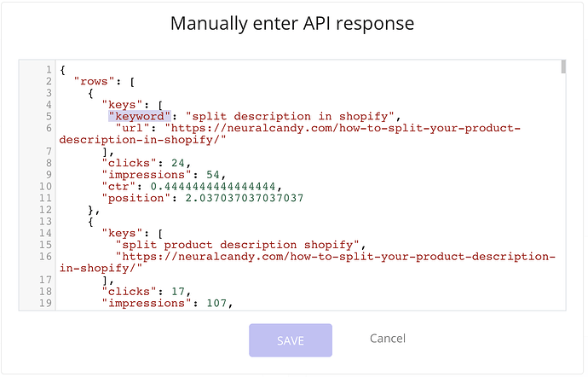Image resolution: width=588 pixels, height=377 pixels.
Task: Click line number 14 in the gutter
Action: pyautogui.click(x=48, y=233)
